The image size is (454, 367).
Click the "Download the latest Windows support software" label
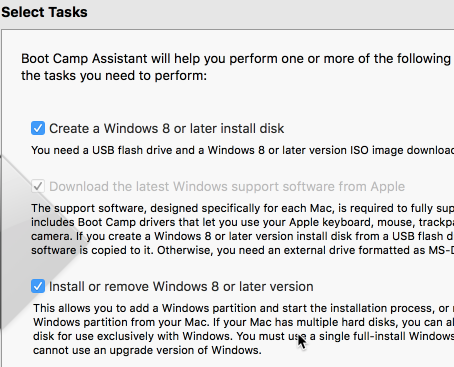coord(227,187)
